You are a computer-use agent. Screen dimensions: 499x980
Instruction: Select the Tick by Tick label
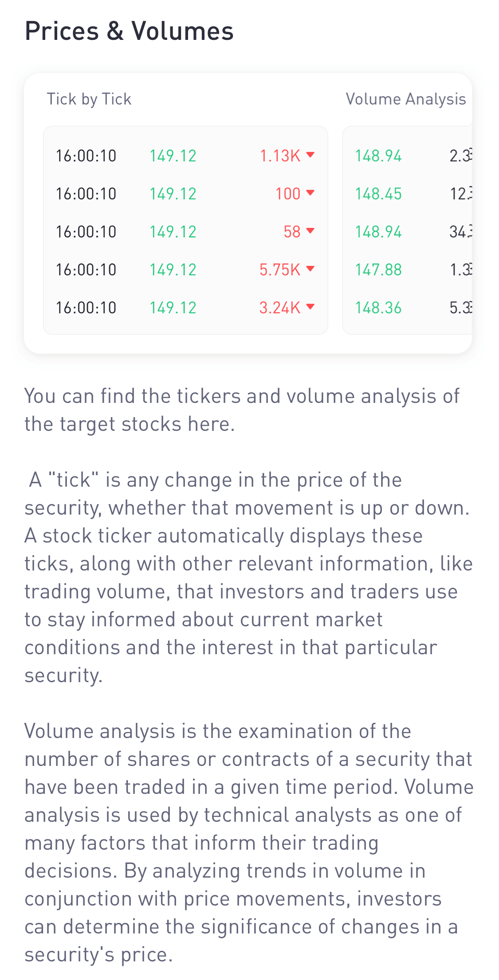pos(89,99)
